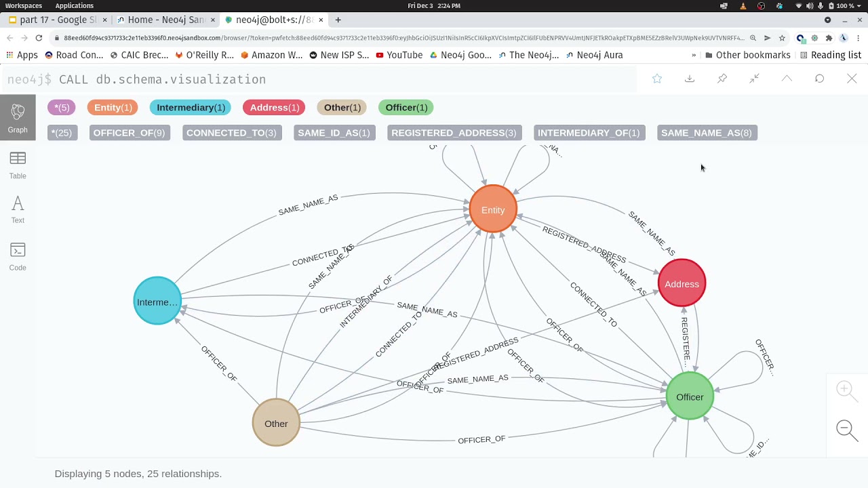Image resolution: width=868 pixels, height=488 pixels.
Task: Select the Address node in graph
Action: coord(682,284)
